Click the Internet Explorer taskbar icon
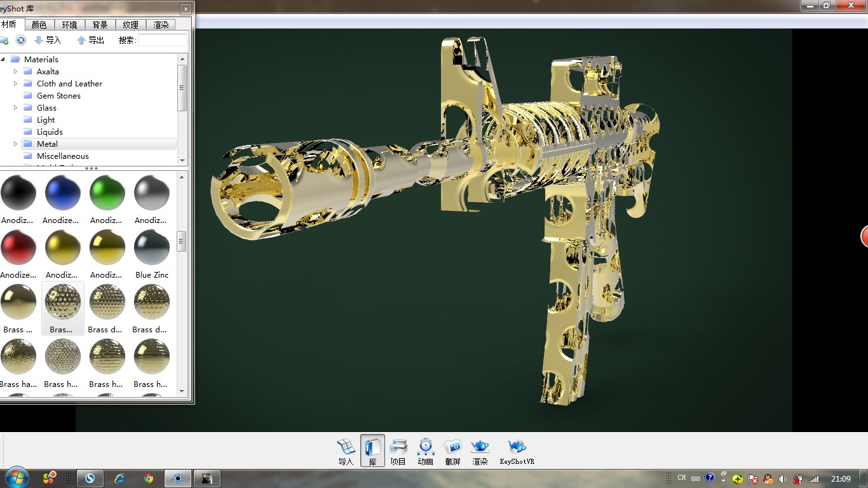The width and height of the screenshot is (868, 488). coord(119,478)
